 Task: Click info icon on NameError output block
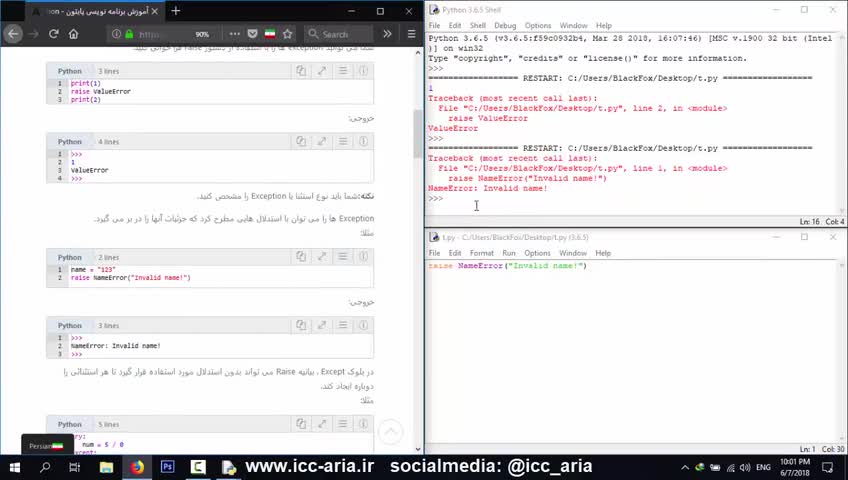coord(363,325)
